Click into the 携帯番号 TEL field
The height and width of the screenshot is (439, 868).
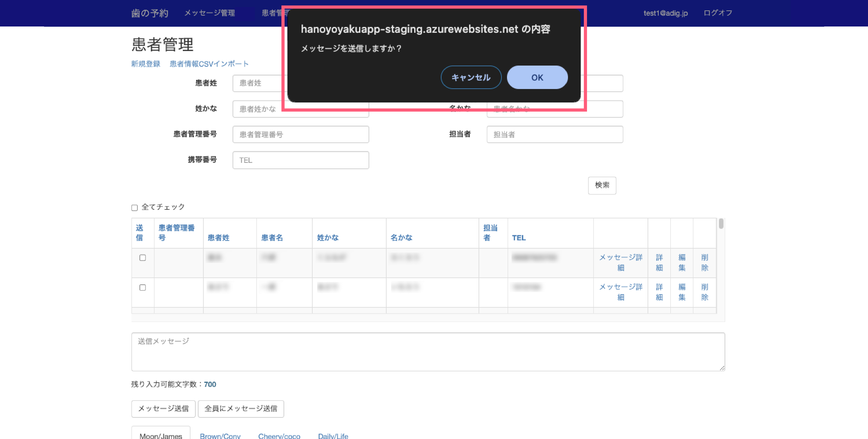coord(300,160)
